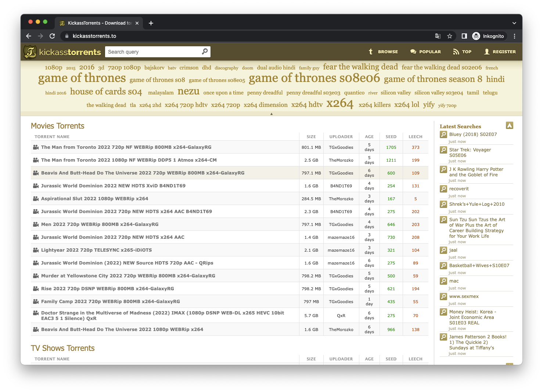Open the translate page icon in the address bar
This screenshot has width=543, height=392.
click(438, 36)
